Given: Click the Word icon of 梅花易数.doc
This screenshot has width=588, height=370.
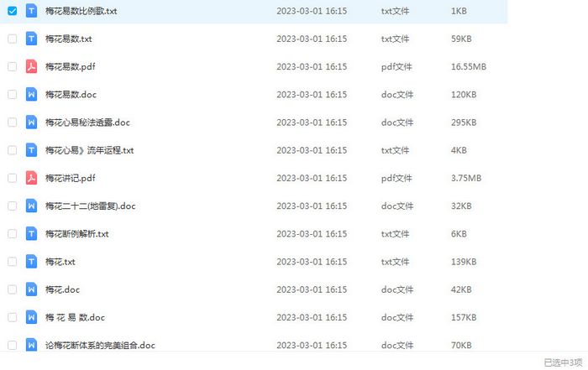Looking at the screenshot, I should point(32,94).
